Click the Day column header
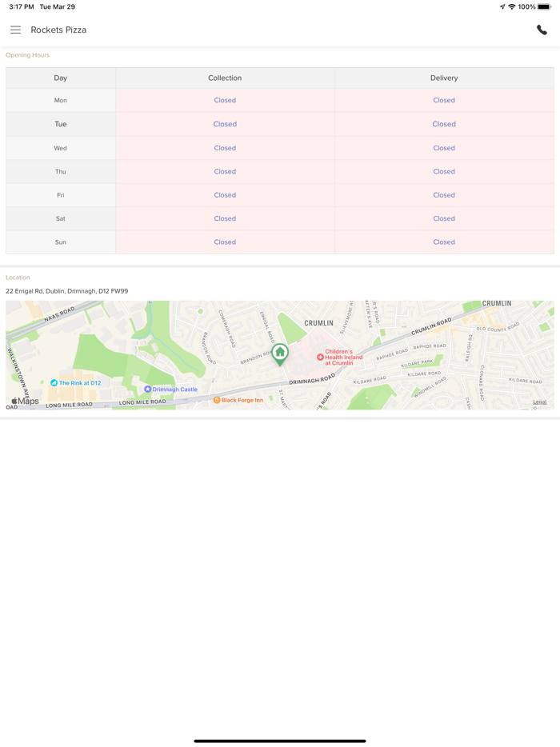Screen dimensions: 560x747 pos(61,78)
